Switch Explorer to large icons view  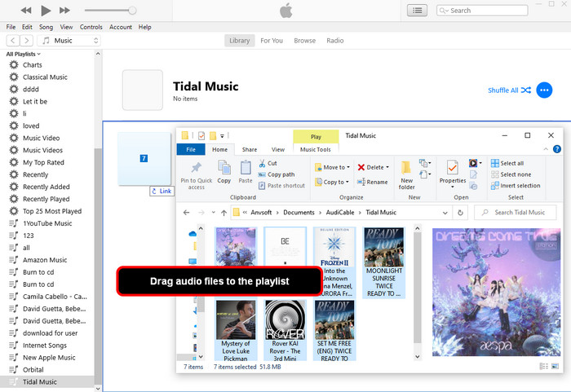[555, 366]
